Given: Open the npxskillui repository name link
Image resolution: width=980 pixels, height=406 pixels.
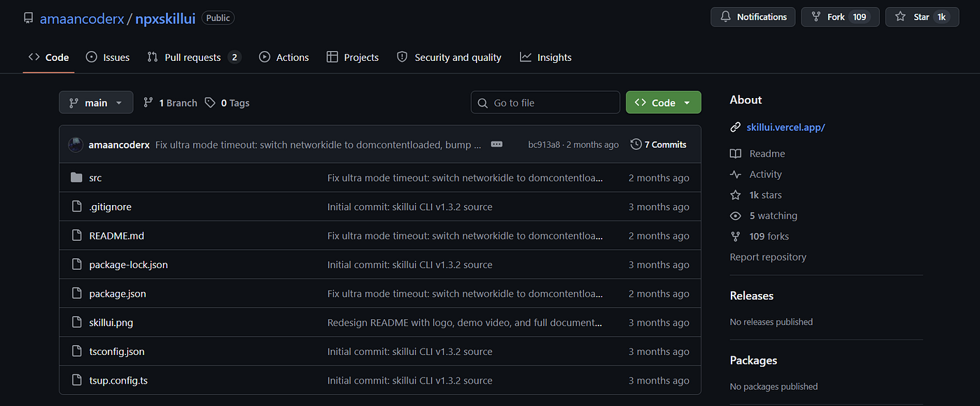Looking at the screenshot, I should tap(165, 18).
